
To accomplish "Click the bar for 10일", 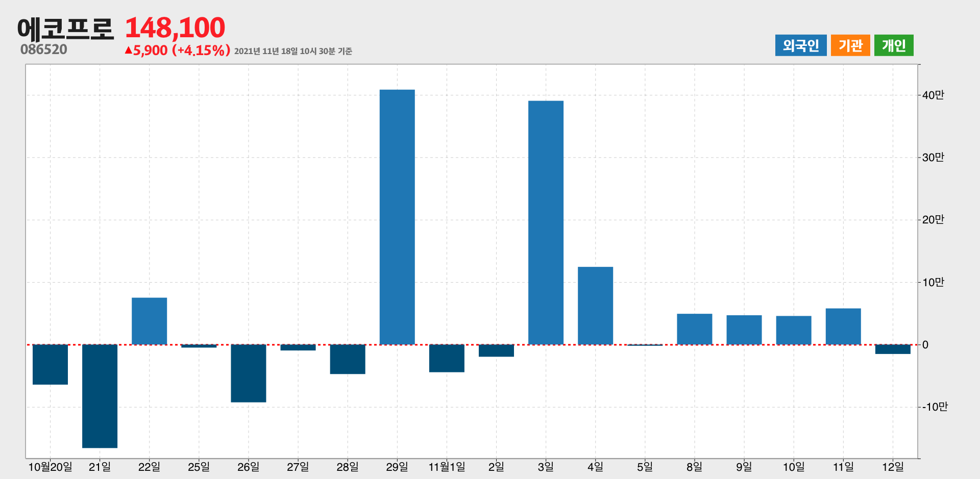I will 793,331.
